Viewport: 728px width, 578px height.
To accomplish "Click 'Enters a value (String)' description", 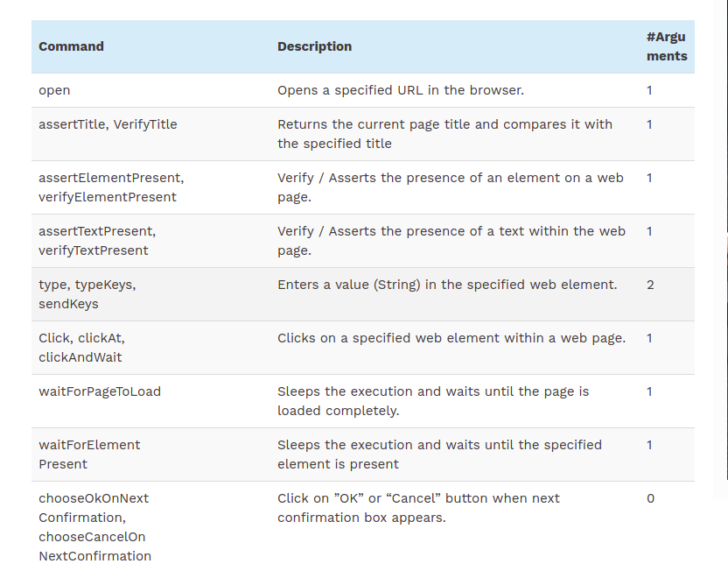I will tap(447, 285).
